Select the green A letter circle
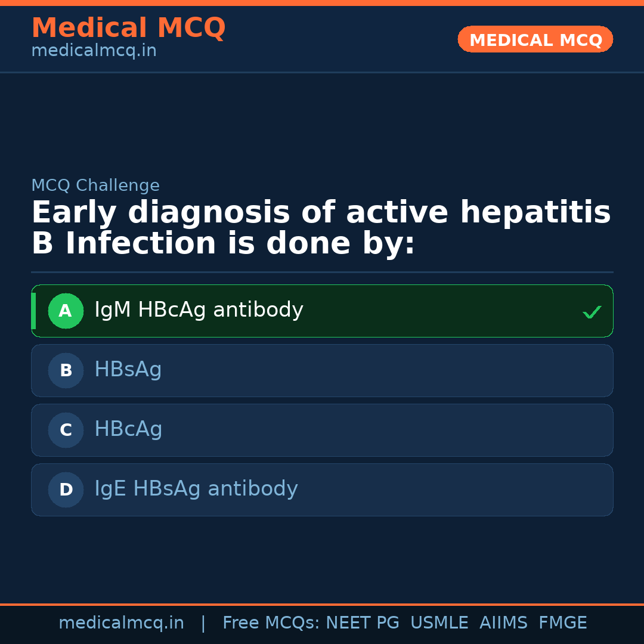The image size is (644, 644). [x=66, y=311]
